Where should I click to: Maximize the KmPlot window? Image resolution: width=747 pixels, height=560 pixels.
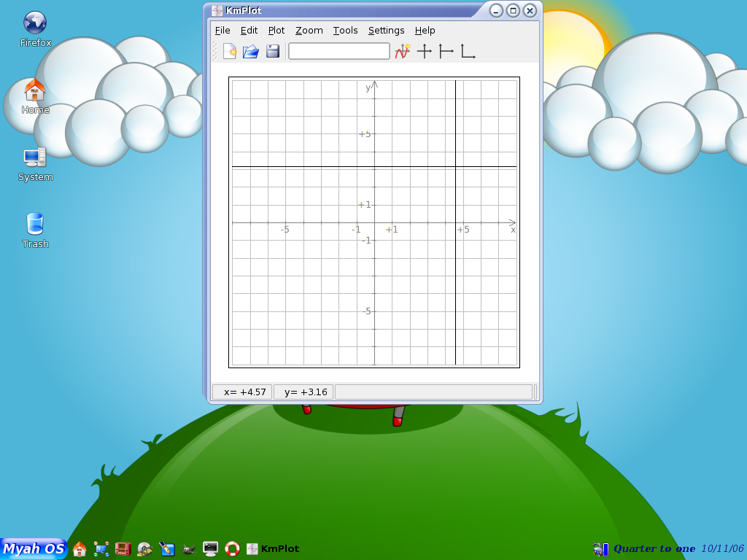[x=513, y=10]
